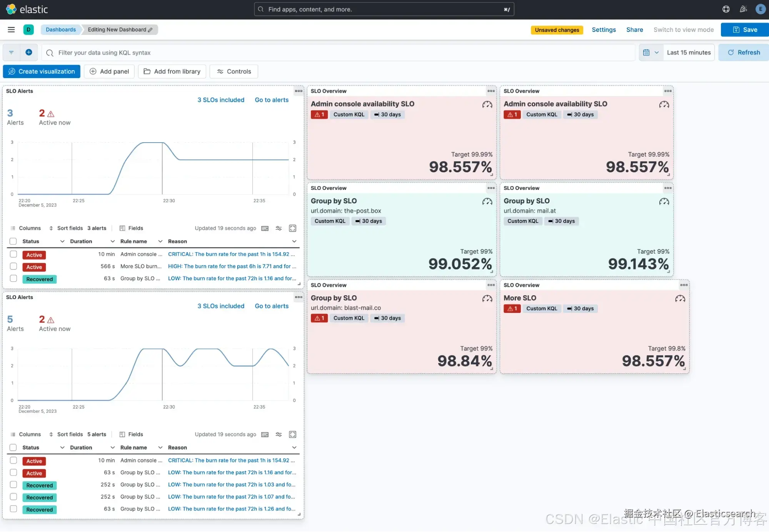Expand the Status column header dropdown
The width and height of the screenshot is (769, 532).
click(x=62, y=241)
